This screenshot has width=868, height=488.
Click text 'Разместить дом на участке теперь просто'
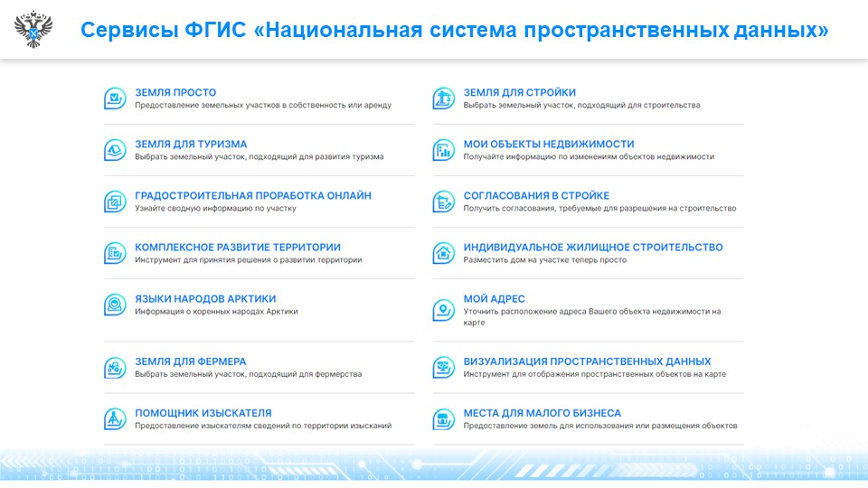pyautogui.click(x=544, y=260)
